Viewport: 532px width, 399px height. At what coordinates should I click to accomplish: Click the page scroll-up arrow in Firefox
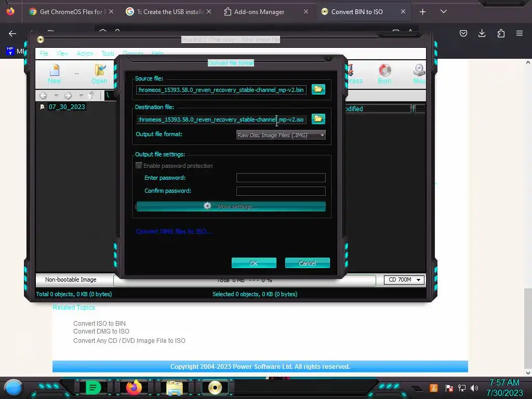528,63
